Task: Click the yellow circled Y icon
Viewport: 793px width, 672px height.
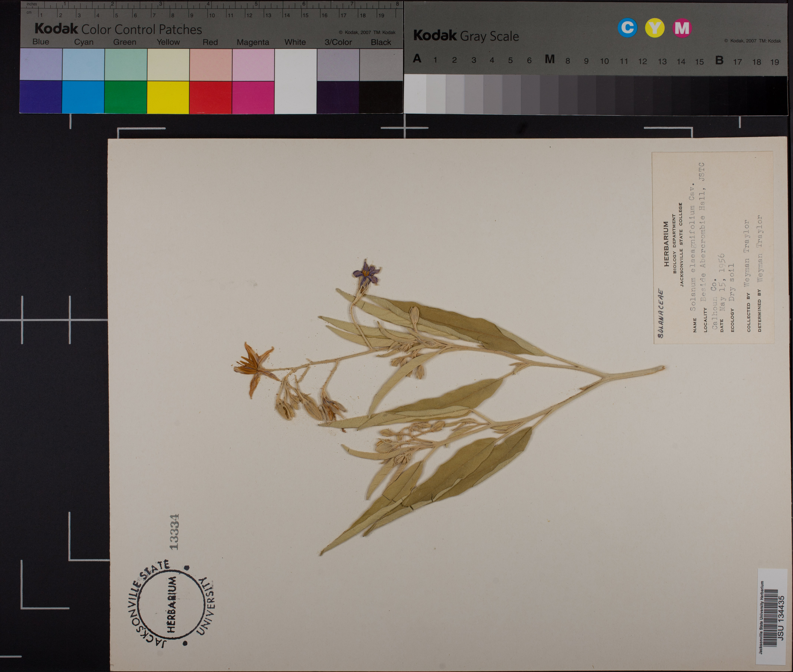Action: (655, 28)
